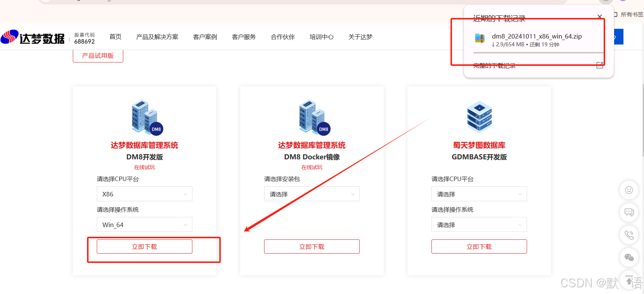Click 立即下载 for DM8开发版
644x294 pixels.
pyautogui.click(x=145, y=246)
